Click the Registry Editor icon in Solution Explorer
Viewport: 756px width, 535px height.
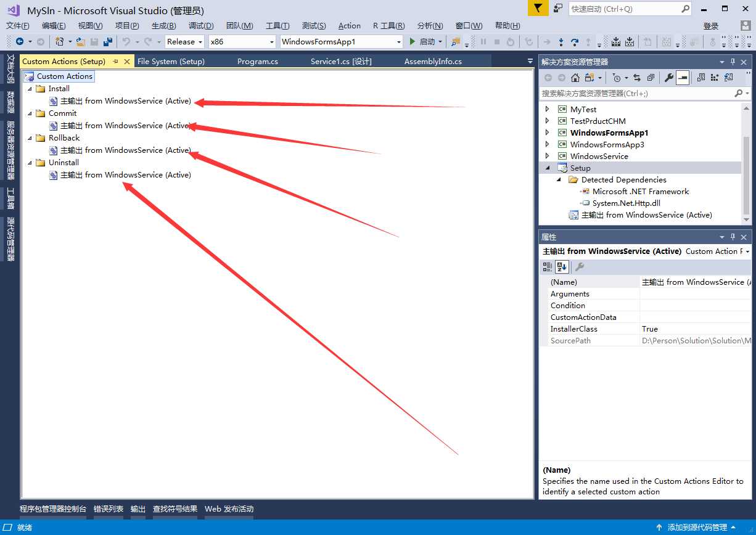click(715, 78)
